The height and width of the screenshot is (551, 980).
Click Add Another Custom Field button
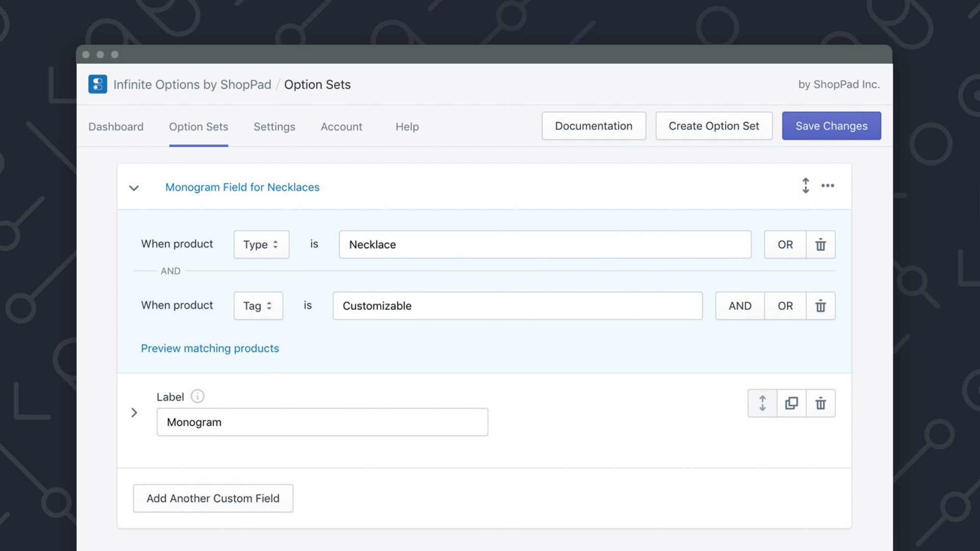tap(213, 498)
